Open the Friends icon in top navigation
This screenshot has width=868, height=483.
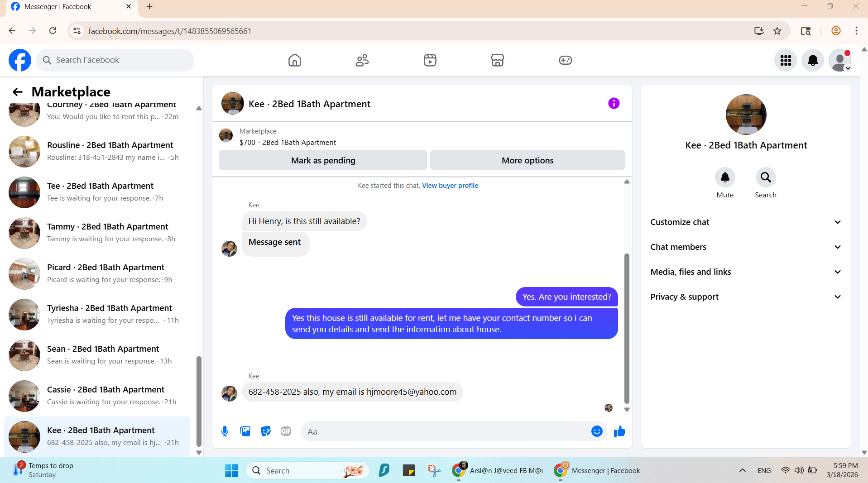[x=362, y=60]
